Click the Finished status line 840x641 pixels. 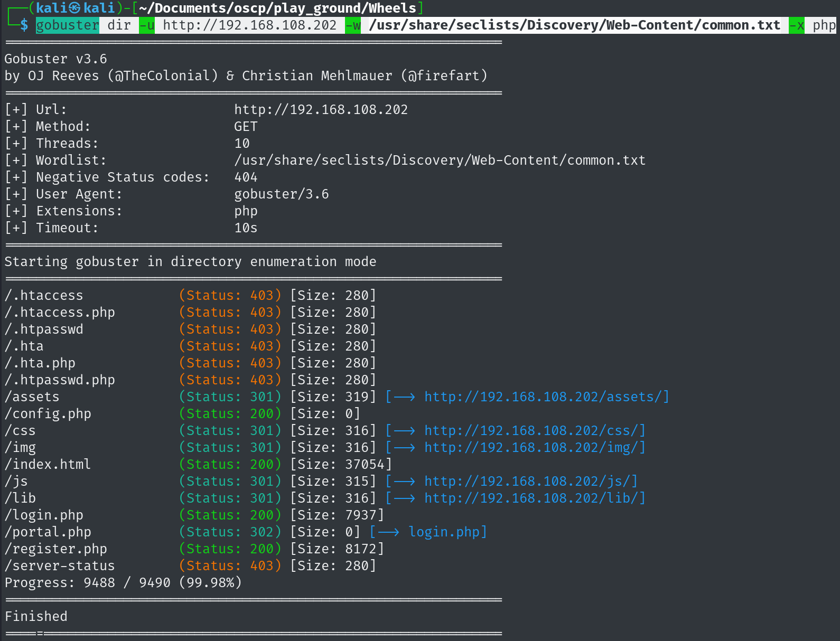point(36,616)
